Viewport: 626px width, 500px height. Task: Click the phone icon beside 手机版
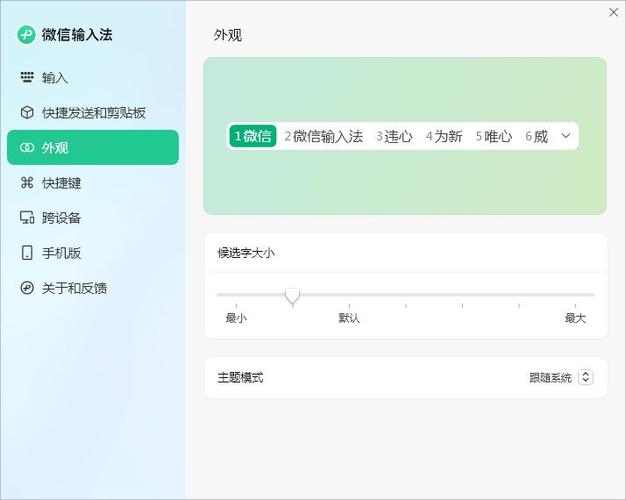click(27, 252)
